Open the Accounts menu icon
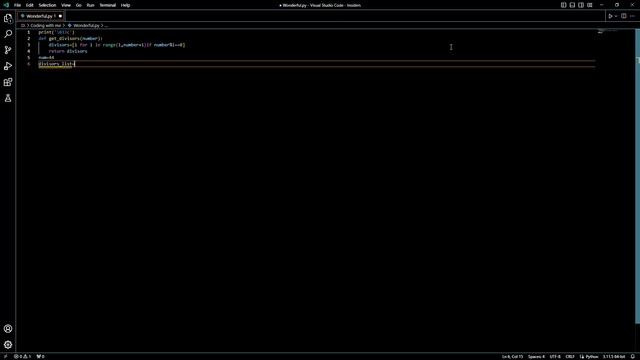The image size is (640, 360). (x=8, y=329)
